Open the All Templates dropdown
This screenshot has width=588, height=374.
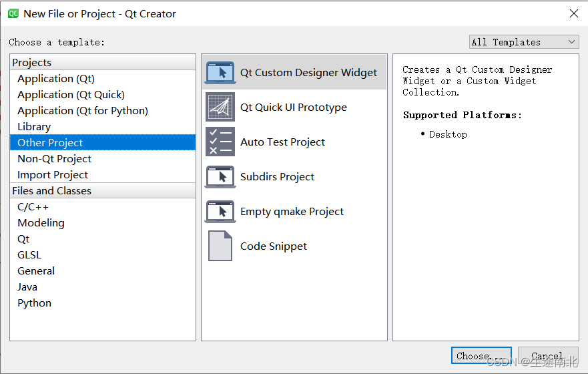tap(524, 42)
